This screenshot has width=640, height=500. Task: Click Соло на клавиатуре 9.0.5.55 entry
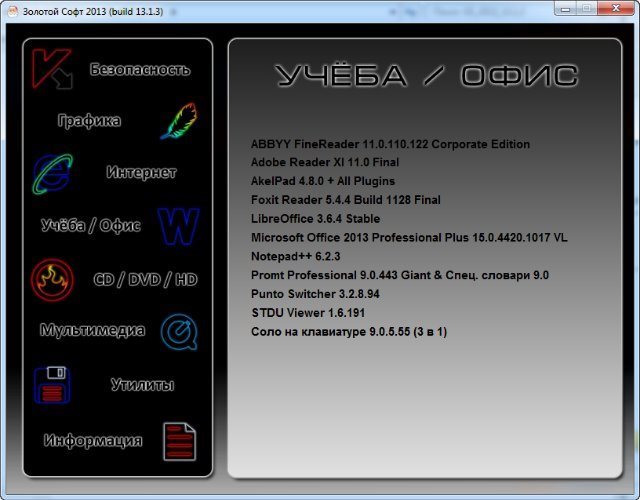tap(348, 331)
